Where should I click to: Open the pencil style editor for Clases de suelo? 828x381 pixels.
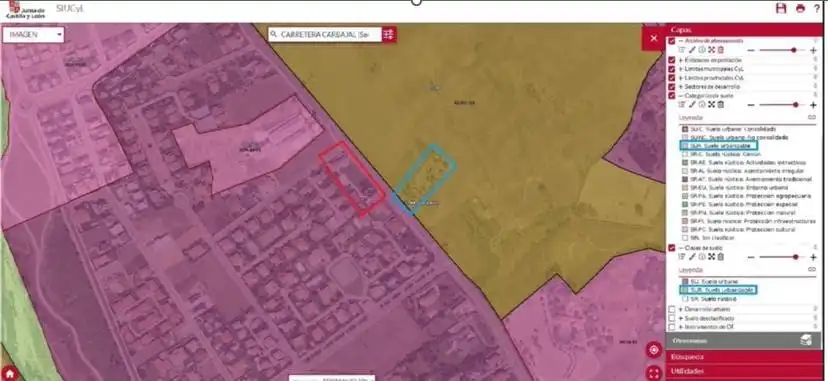[x=692, y=257]
